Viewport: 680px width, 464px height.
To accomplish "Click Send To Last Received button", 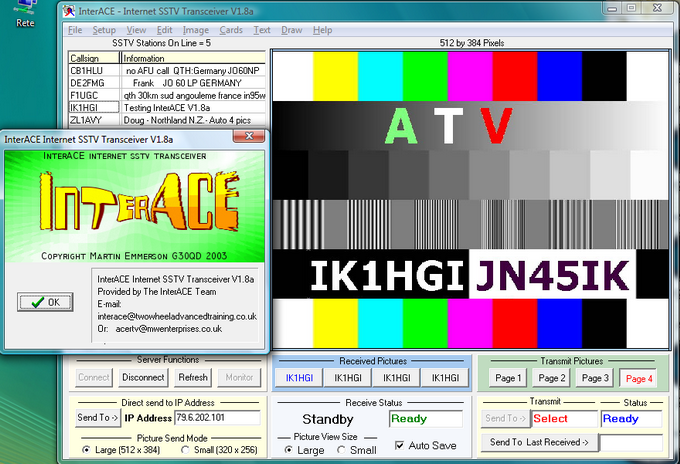I will pos(539,442).
